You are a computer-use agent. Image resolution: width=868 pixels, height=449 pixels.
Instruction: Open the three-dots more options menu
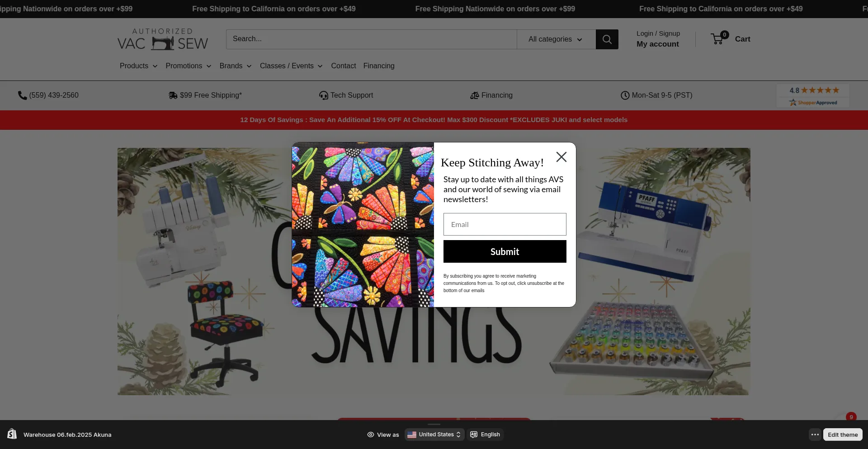(x=815, y=435)
